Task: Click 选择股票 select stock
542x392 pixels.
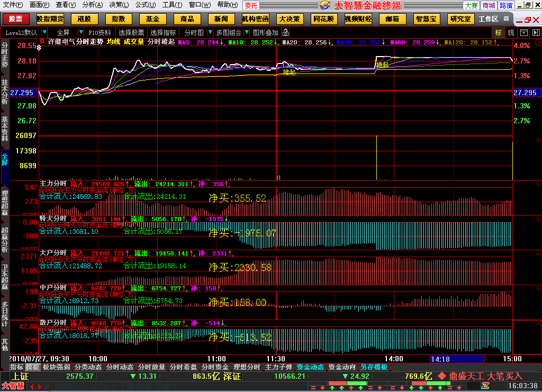Action: pos(131,32)
